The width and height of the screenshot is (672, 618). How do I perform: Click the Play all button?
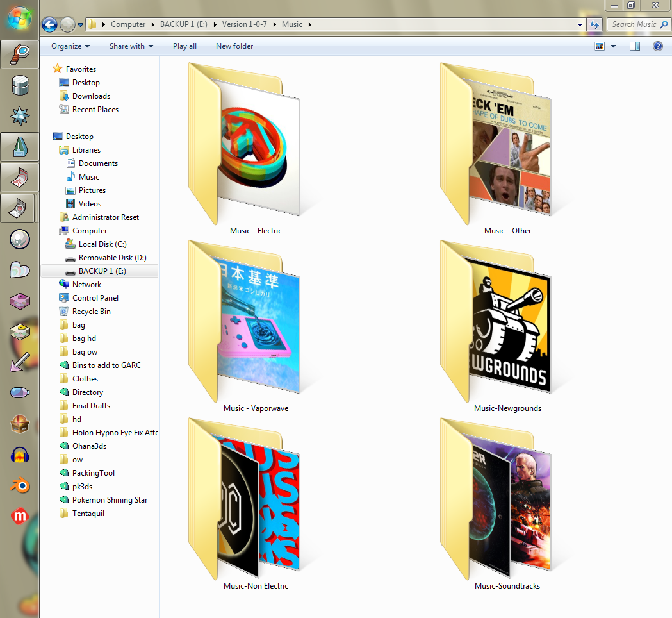[184, 46]
